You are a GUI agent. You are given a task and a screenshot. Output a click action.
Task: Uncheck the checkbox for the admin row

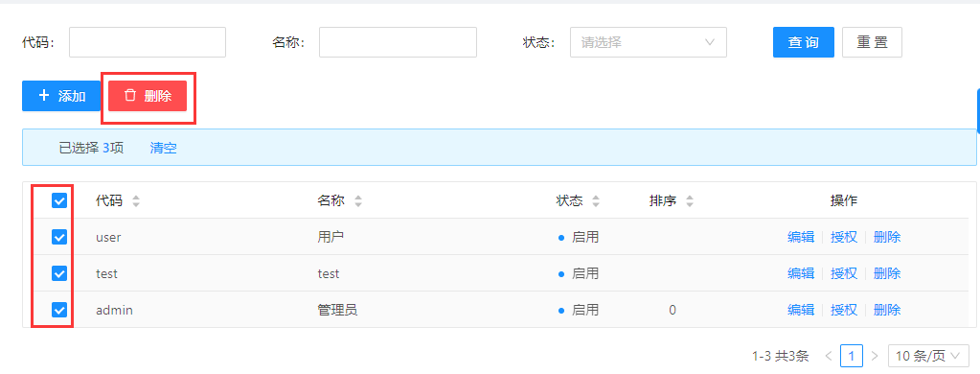(x=59, y=310)
